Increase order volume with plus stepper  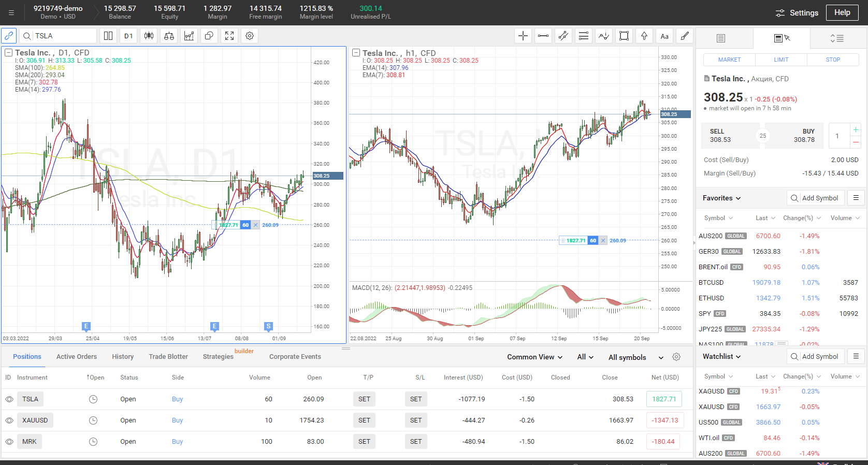click(856, 129)
